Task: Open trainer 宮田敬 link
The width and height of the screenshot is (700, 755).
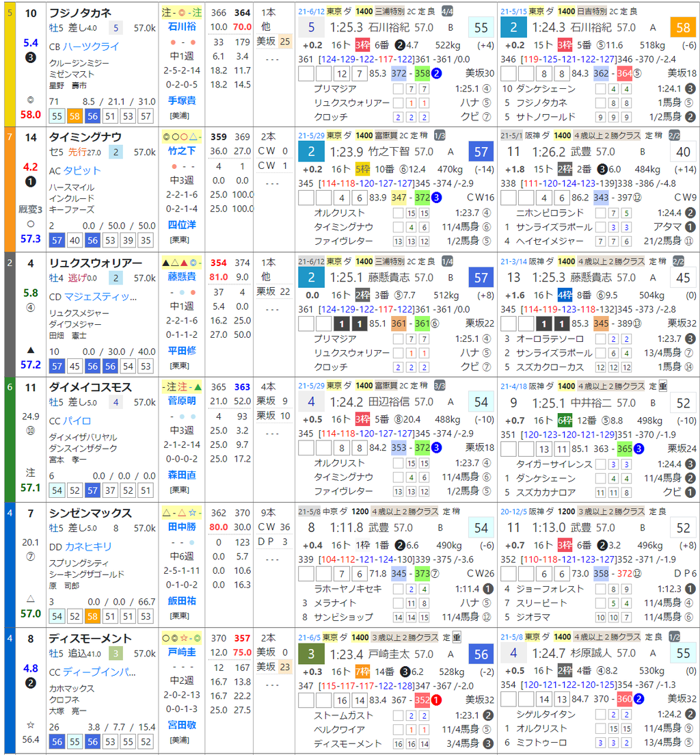Action: [182, 725]
